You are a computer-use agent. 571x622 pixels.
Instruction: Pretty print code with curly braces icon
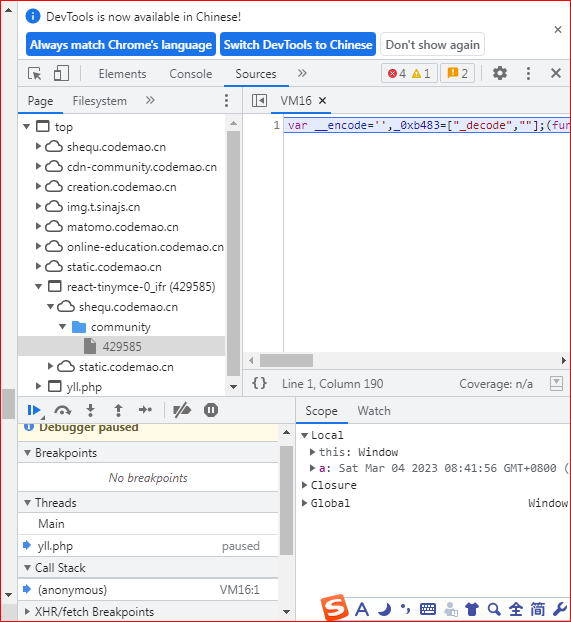tap(260, 383)
